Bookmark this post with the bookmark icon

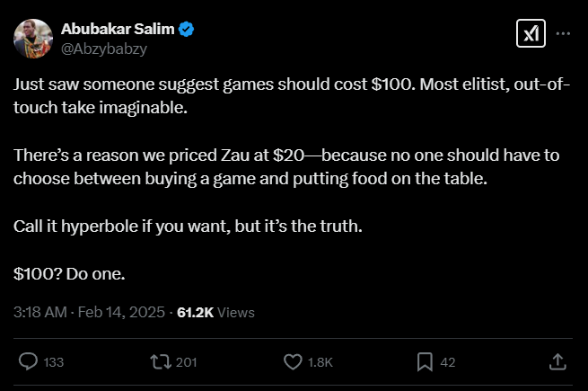point(426,361)
